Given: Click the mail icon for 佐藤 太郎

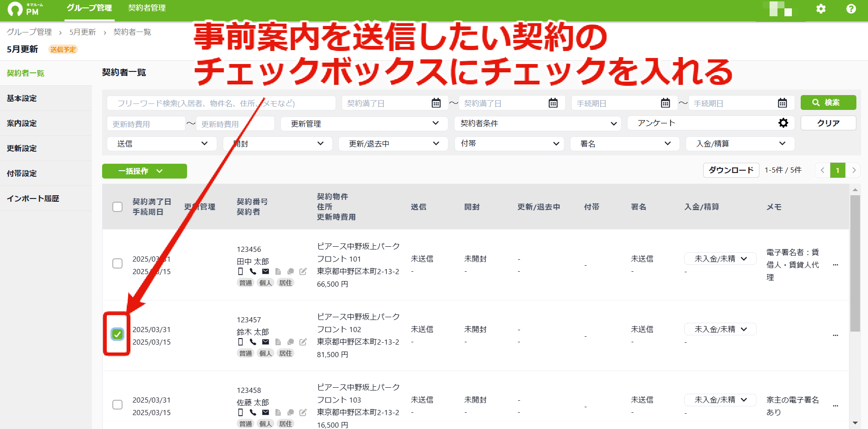Looking at the screenshot, I should [x=266, y=412].
